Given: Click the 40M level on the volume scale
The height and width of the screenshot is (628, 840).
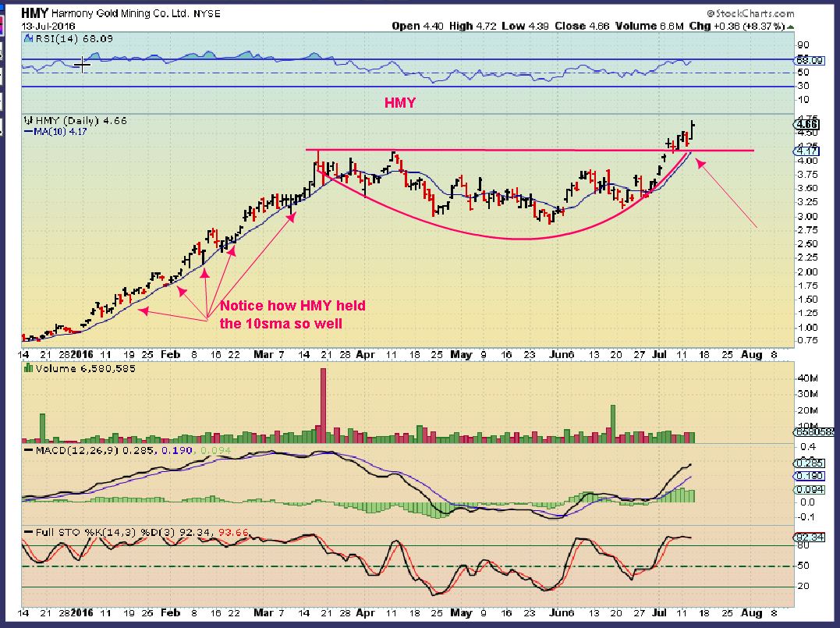Looking at the screenshot, I should [807, 378].
